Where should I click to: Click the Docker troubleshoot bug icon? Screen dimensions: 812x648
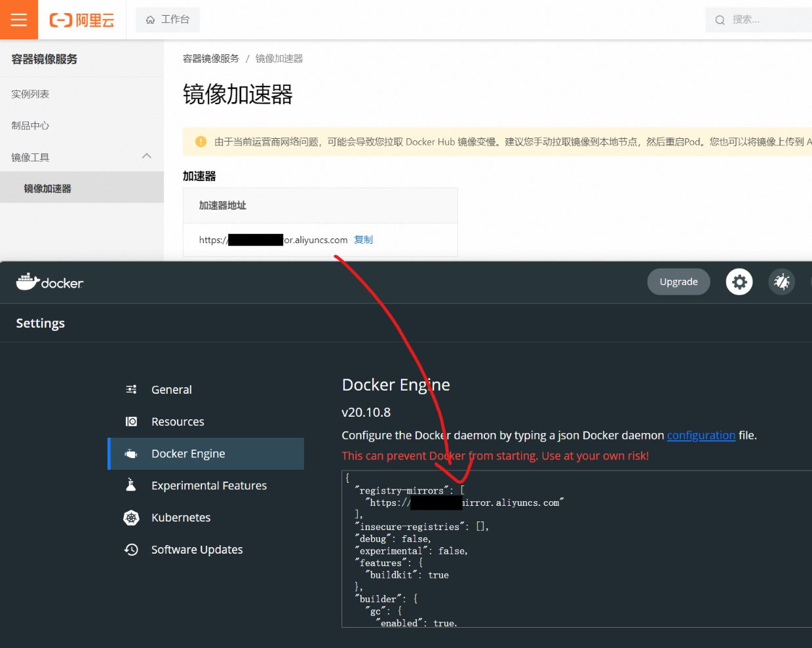781,282
